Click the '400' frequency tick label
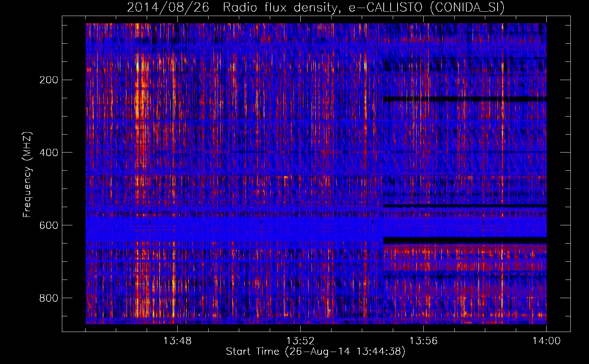Screen dimensions: 589x364 pos(49,153)
